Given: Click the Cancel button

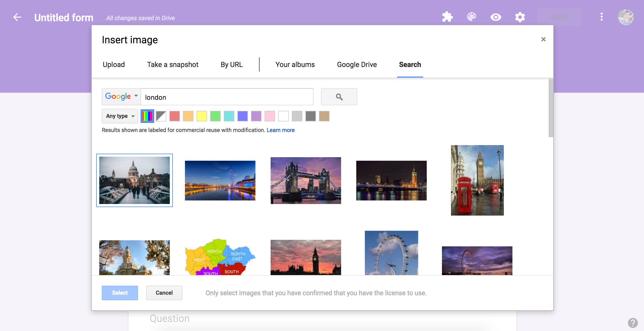Looking at the screenshot, I should tap(164, 293).
